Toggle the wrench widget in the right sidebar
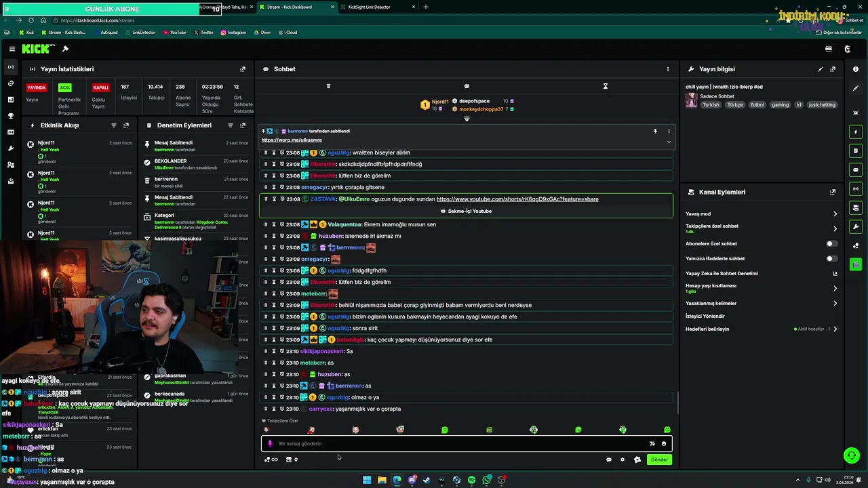The image size is (868, 488). tap(856, 226)
